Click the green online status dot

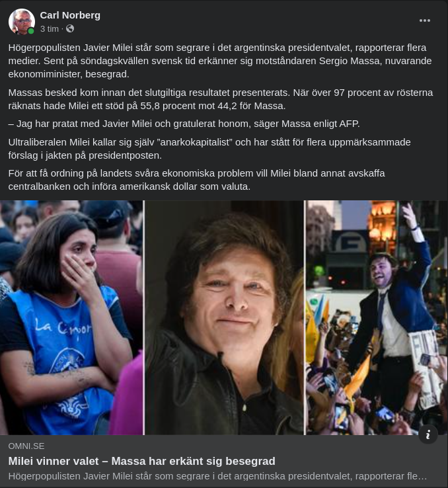[31, 31]
